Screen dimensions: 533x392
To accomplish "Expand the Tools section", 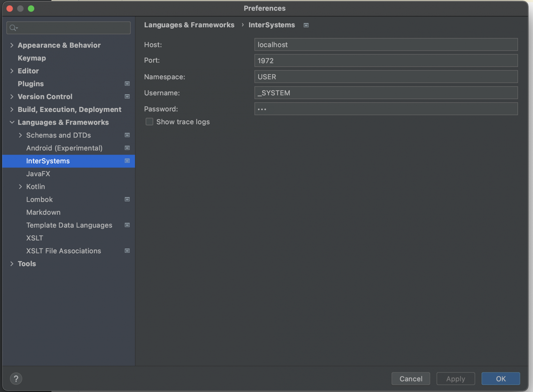I will click(12, 264).
